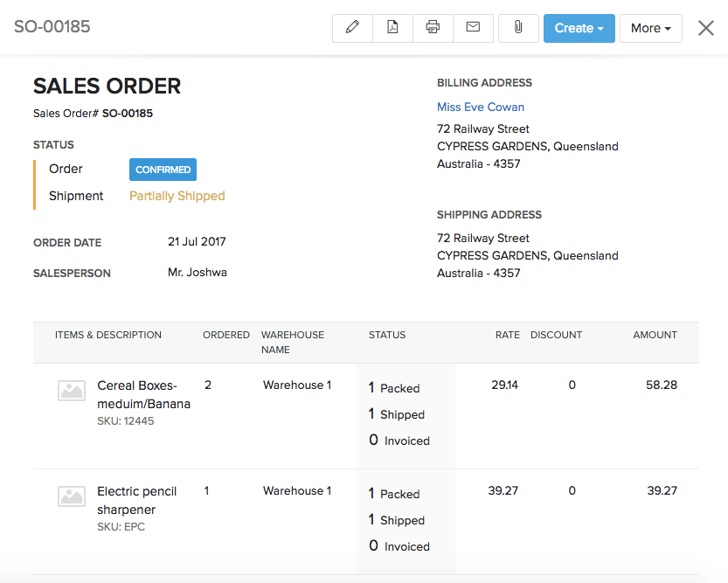Viewport: 728px width, 583px height.
Task: Click the Warehouse Name column header
Action: 292,342
